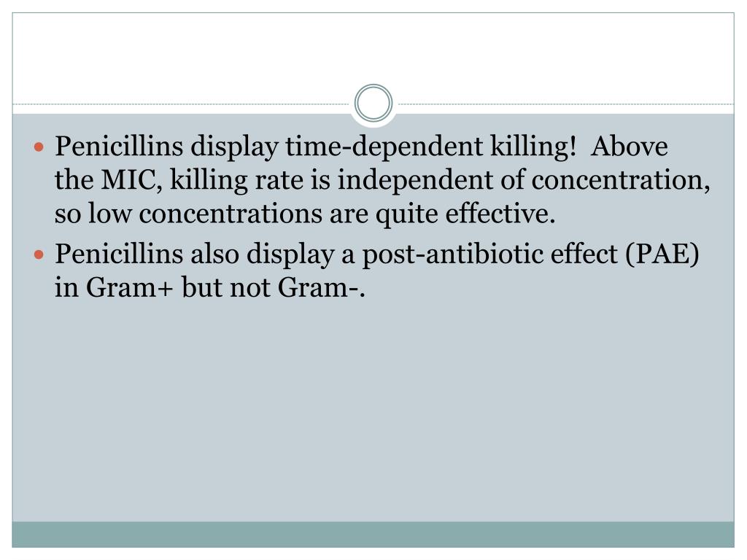Click the empty white title area
This screenshot has height=560, width=747.
point(373,51)
